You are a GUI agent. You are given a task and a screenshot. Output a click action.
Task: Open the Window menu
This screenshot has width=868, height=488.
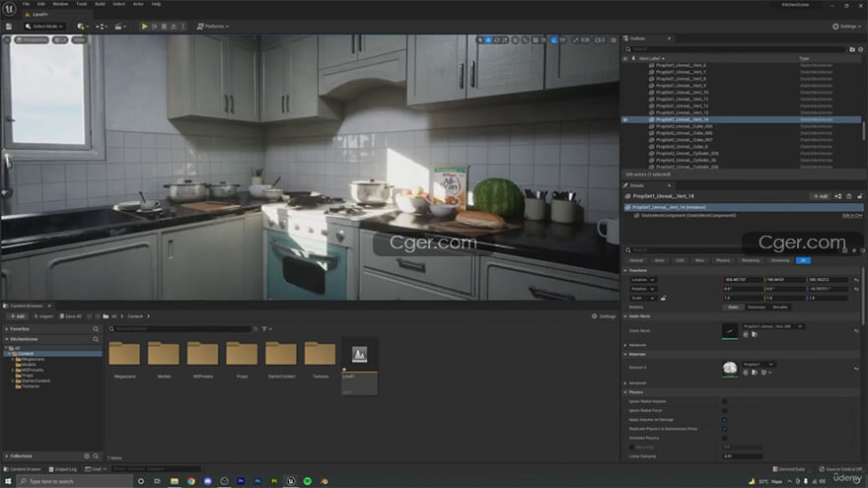coord(60,4)
